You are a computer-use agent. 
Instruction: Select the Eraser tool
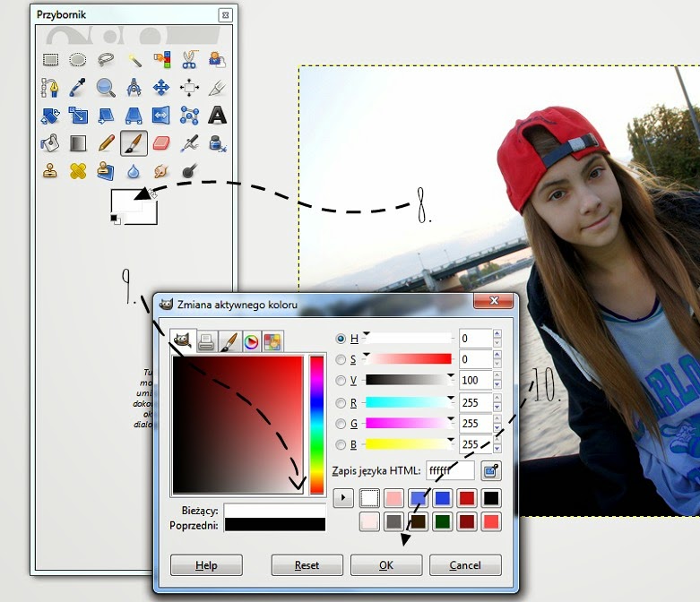[x=161, y=143]
